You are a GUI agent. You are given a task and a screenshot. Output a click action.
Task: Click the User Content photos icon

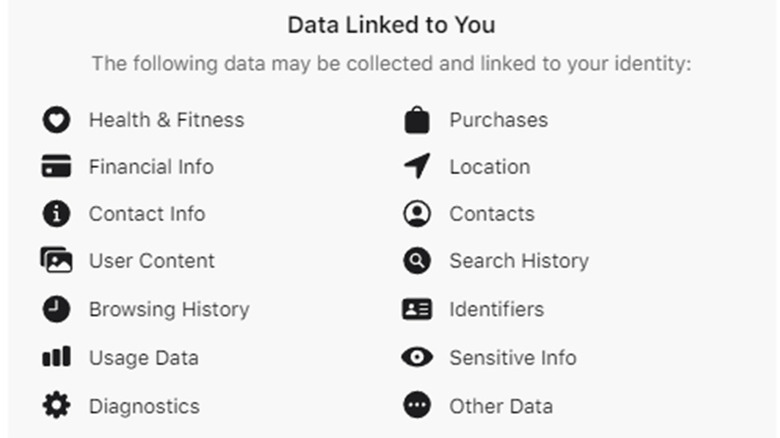[56, 261]
